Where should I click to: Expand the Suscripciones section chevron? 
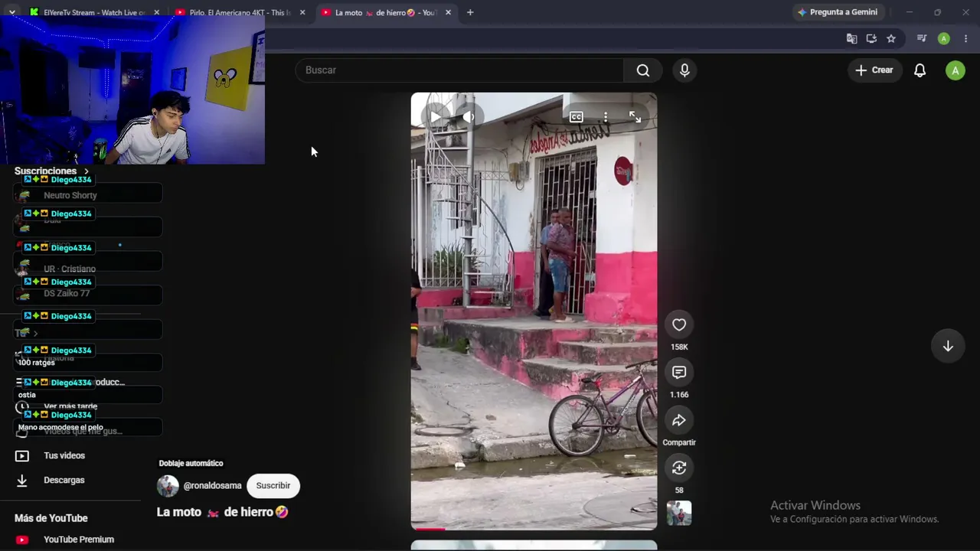(x=87, y=171)
